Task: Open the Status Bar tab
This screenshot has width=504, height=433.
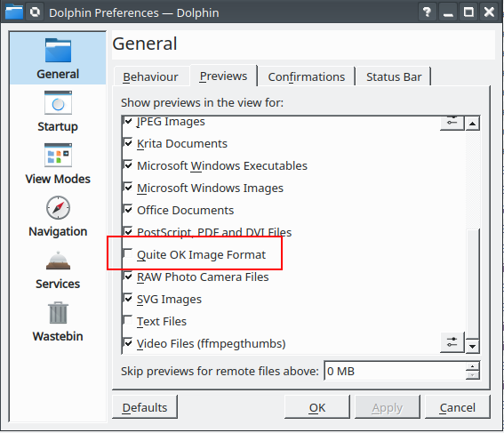Action: click(394, 76)
